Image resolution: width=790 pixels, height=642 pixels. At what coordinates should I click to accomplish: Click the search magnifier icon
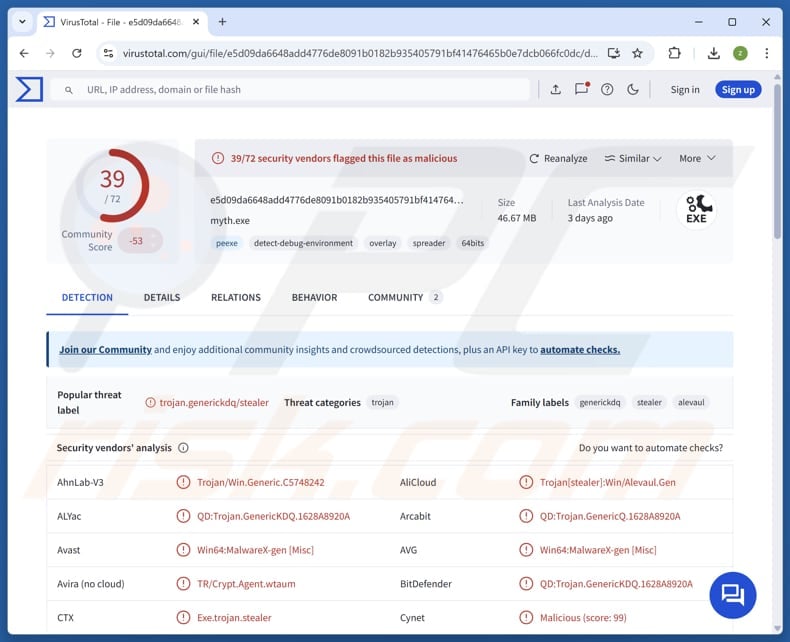click(69, 90)
